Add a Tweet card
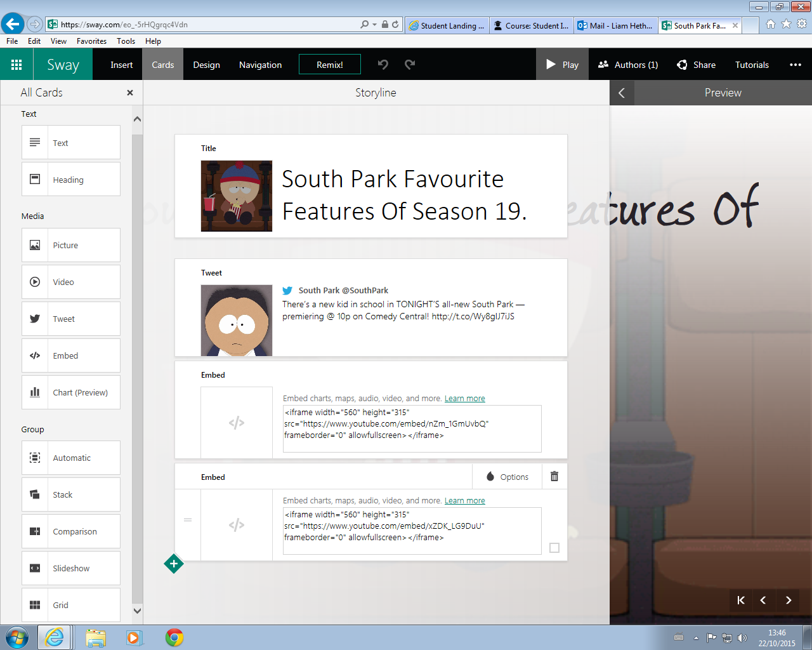The height and width of the screenshot is (650, 812). tap(71, 319)
